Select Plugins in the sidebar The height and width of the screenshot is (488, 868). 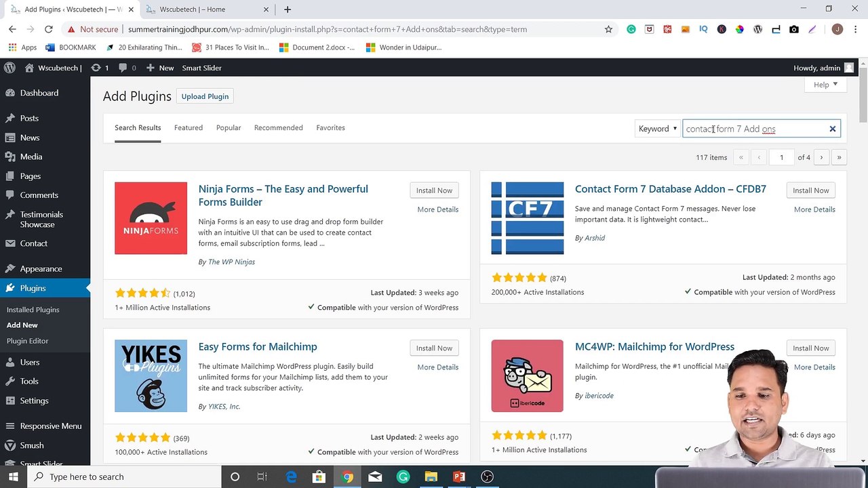coord(45,288)
